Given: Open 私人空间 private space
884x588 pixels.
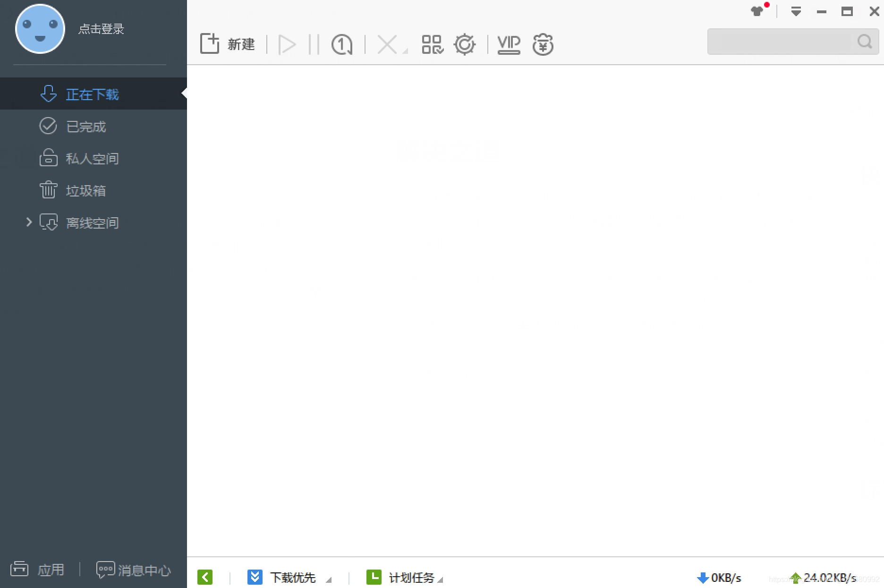Looking at the screenshot, I should point(93,158).
